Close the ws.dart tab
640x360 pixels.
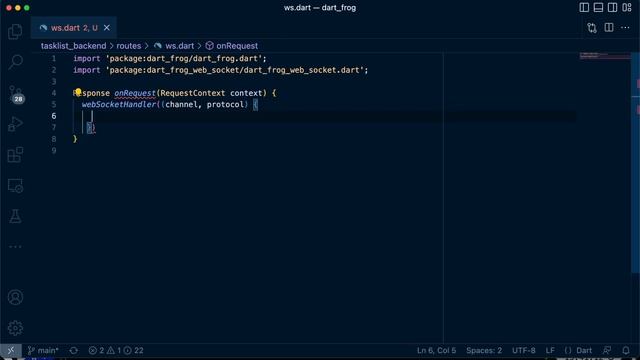[x=107, y=28]
